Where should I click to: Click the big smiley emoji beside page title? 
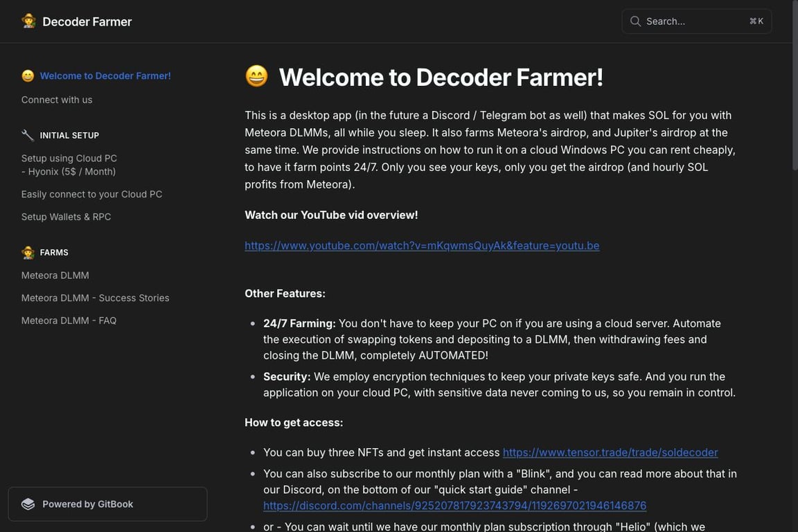(x=256, y=76)
